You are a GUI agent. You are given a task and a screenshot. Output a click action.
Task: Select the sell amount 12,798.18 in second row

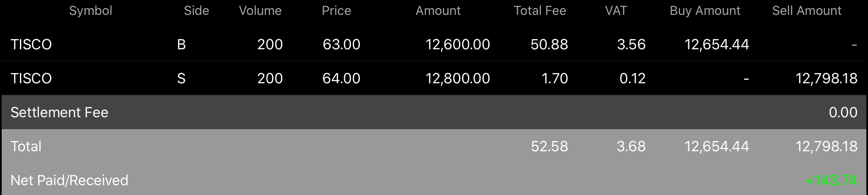tap(826, 78)
